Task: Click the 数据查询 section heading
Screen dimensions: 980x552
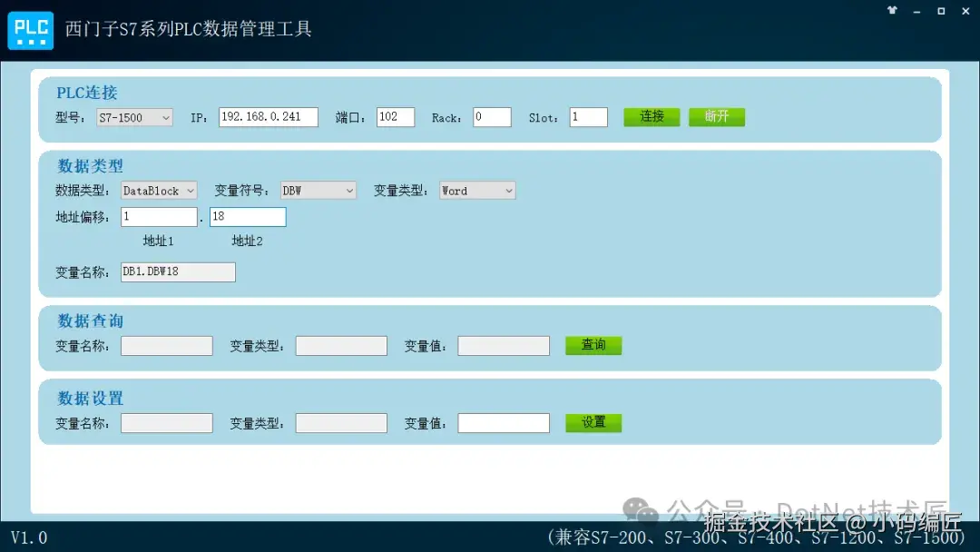Action: (x=90, y=320)
